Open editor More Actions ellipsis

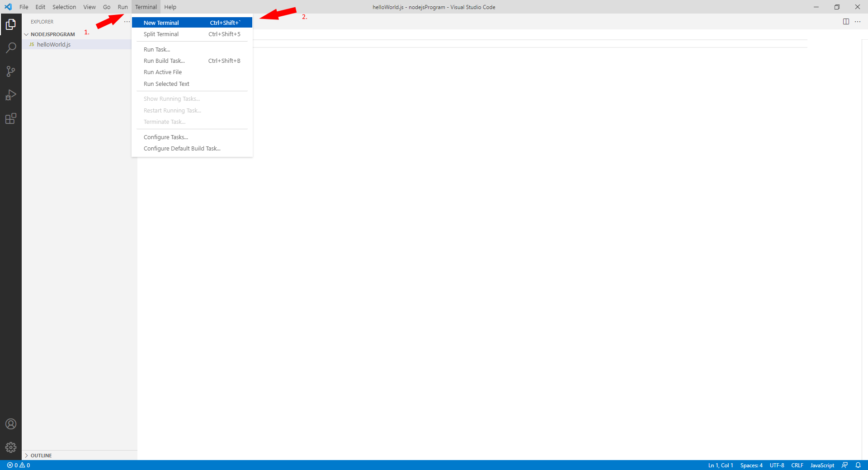tap(858, 22)
